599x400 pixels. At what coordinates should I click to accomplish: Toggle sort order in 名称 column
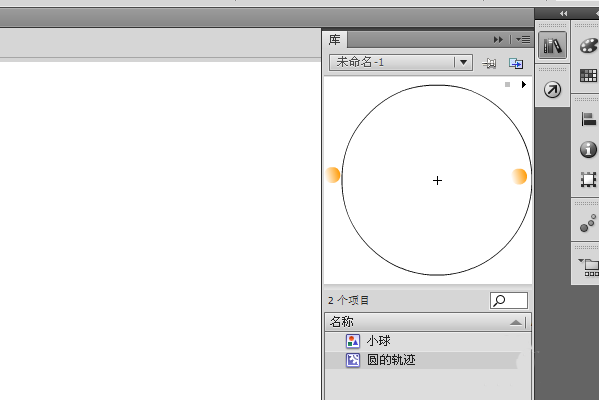pos(515,323)
